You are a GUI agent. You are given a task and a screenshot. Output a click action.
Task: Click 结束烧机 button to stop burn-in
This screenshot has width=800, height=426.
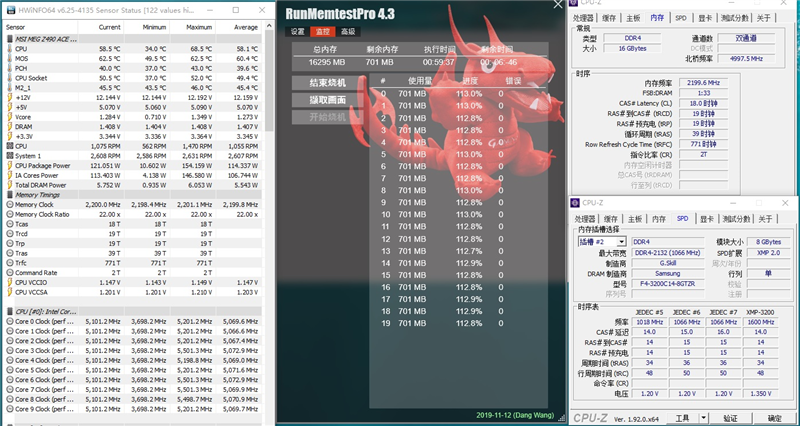pyautogui.click(x=328, y=83)
